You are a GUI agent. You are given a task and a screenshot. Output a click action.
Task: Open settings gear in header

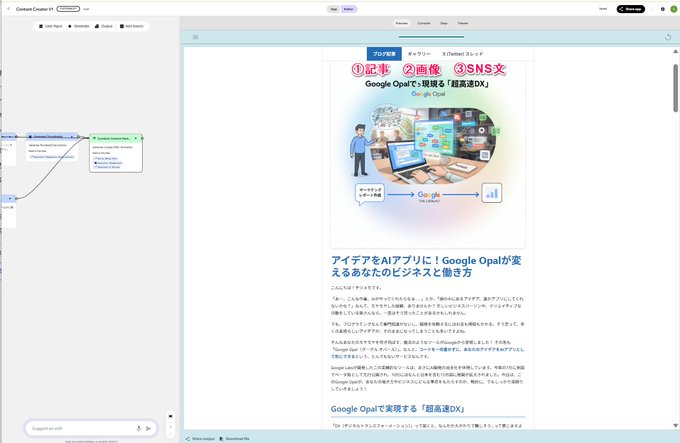coord(663,9)
